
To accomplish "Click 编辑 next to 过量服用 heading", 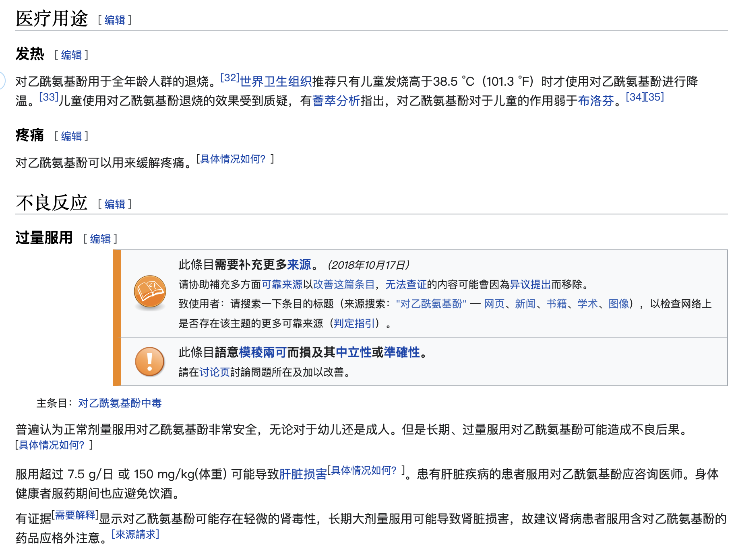I will [x=100, y=239].
